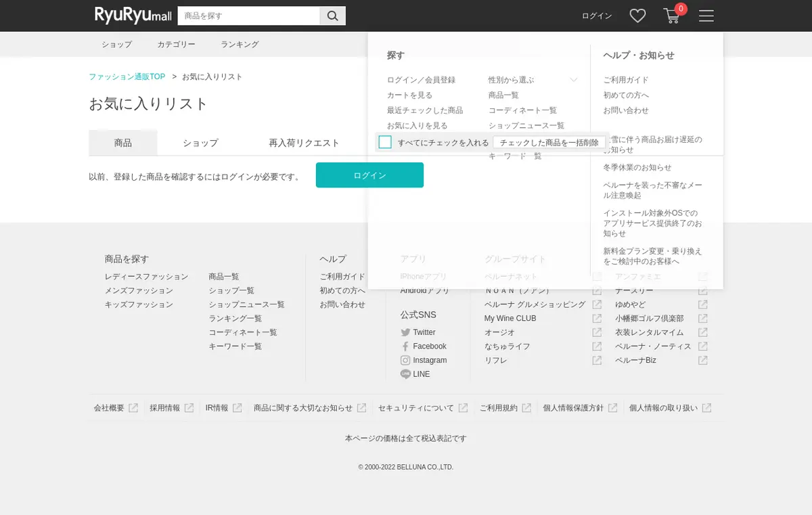Click external-link icon beside ご利用規約
The width and height of the screenshot is (812, 515).
pos(526,408)
